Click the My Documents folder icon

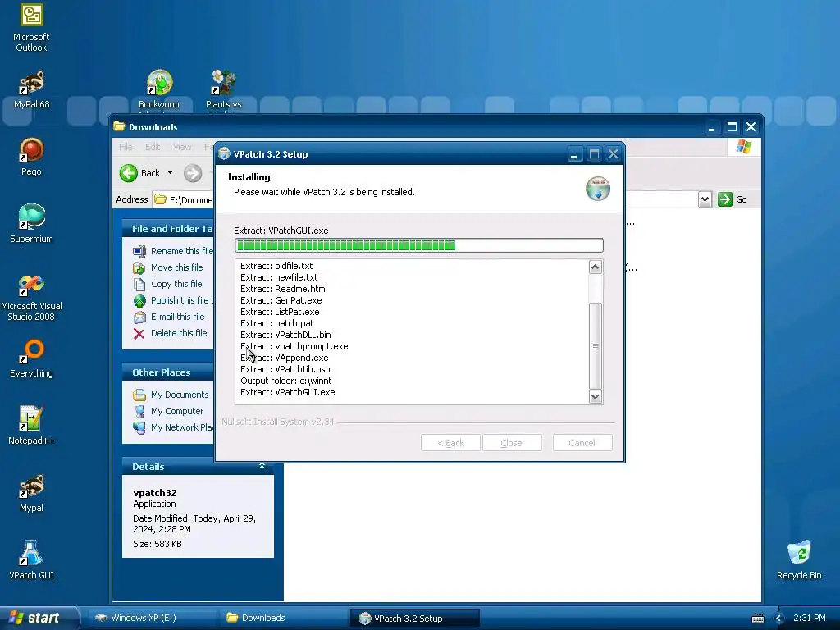pos(139,395)
